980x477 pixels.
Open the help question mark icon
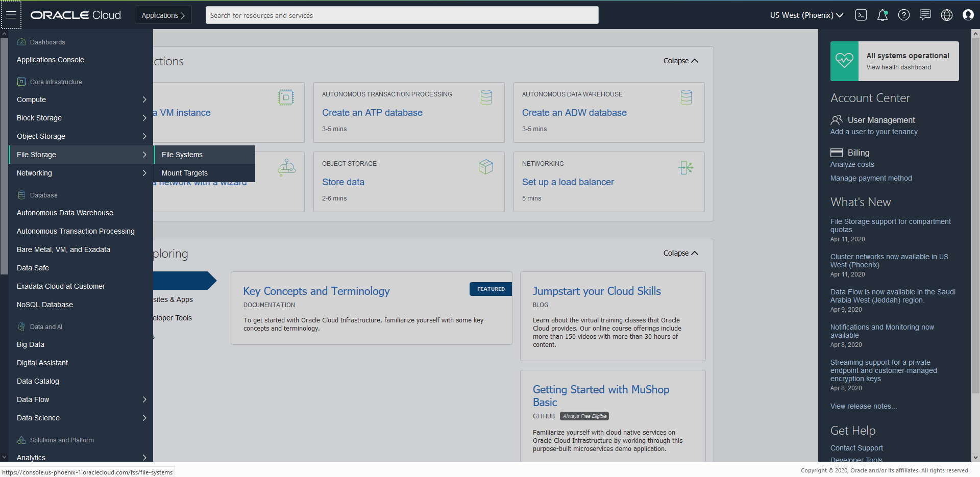point(904,15)
